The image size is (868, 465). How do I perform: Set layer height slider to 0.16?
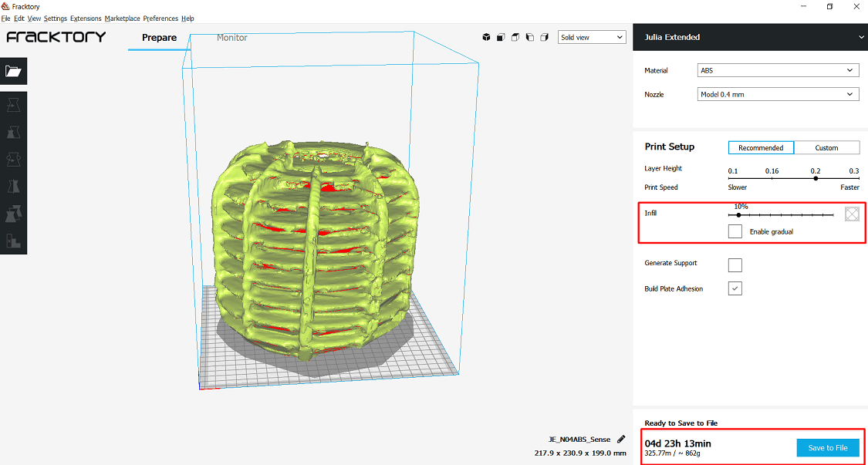(772, 178)
